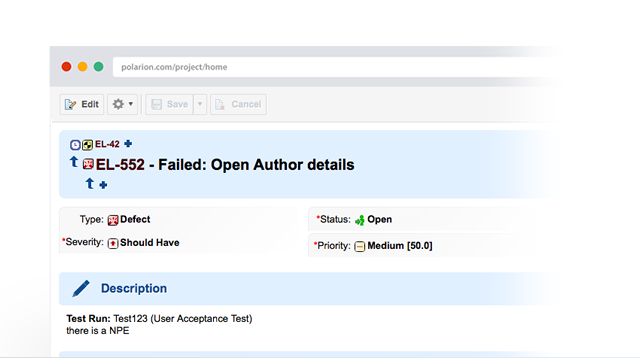Click the plus icon below the title
Viewport: 640px width, 360px height.
(103, 185)
